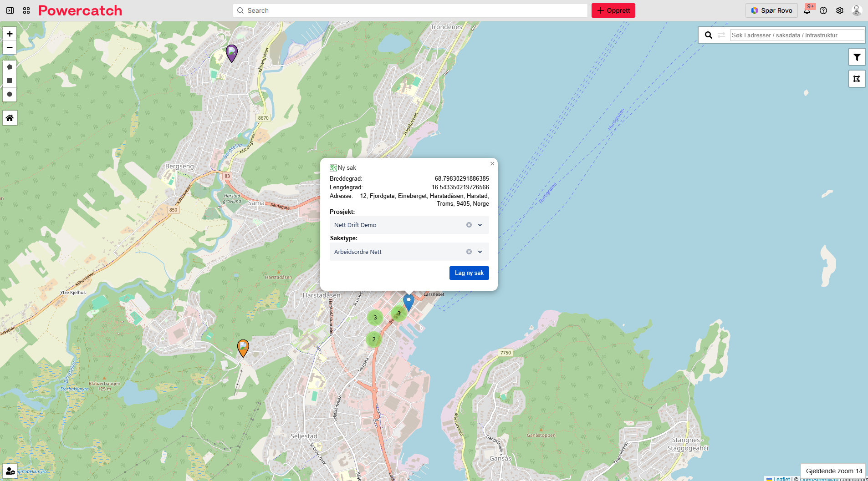Open Spør Rovo assistant

771,10
